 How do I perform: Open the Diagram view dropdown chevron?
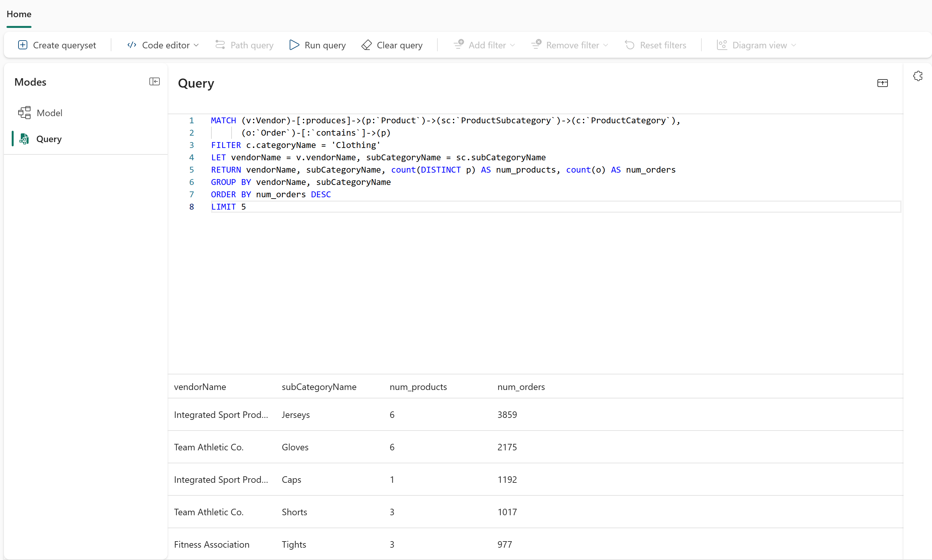pyautogui.click(x=793, y=45)
